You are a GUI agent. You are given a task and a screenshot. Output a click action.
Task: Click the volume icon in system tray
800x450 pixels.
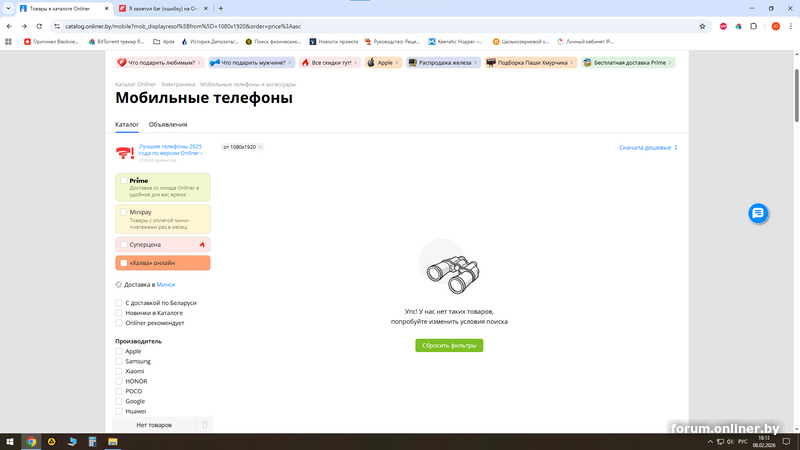(730, 442)
